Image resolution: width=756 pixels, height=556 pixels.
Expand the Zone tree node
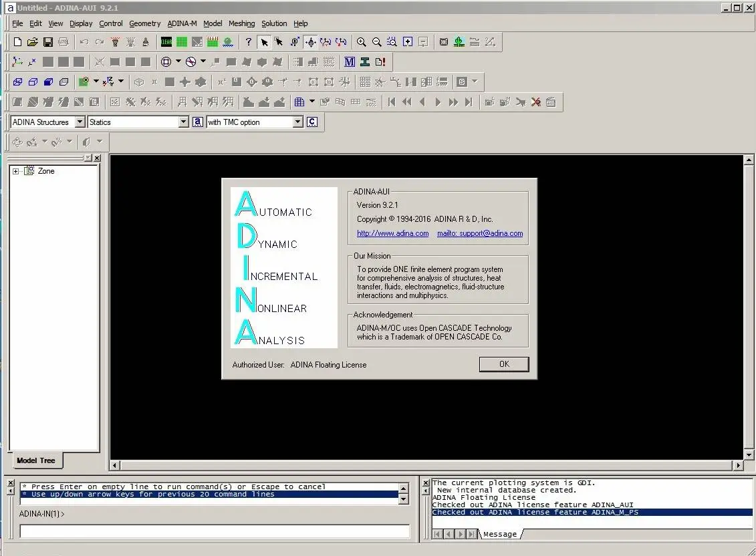pyautogui.click(x=15, y=171)
